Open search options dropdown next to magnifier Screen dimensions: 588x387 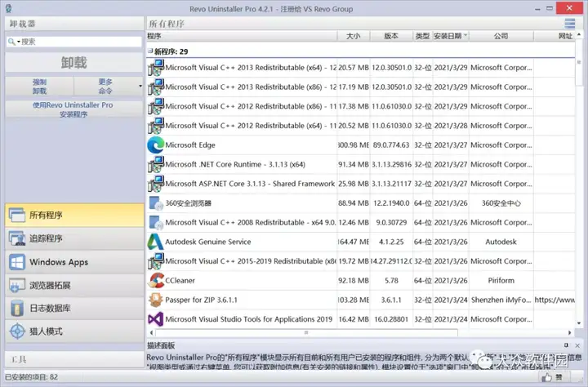18,42
